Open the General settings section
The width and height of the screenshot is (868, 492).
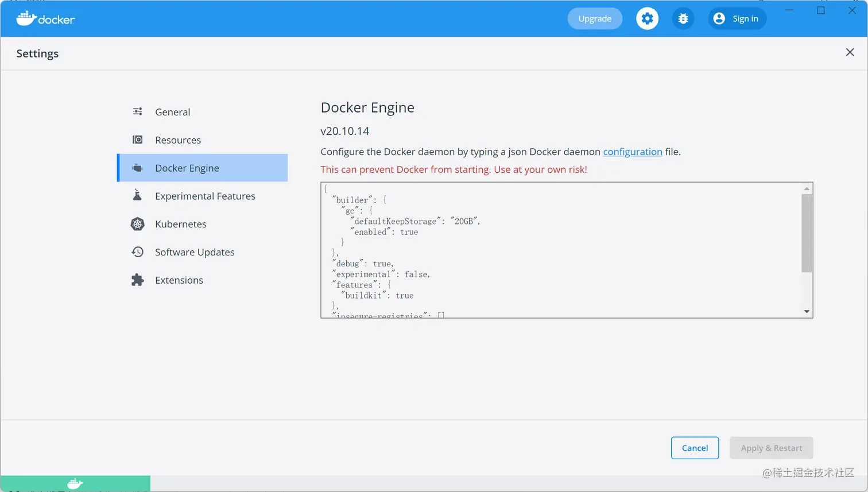pyautogui.click(x=202, y=112)
